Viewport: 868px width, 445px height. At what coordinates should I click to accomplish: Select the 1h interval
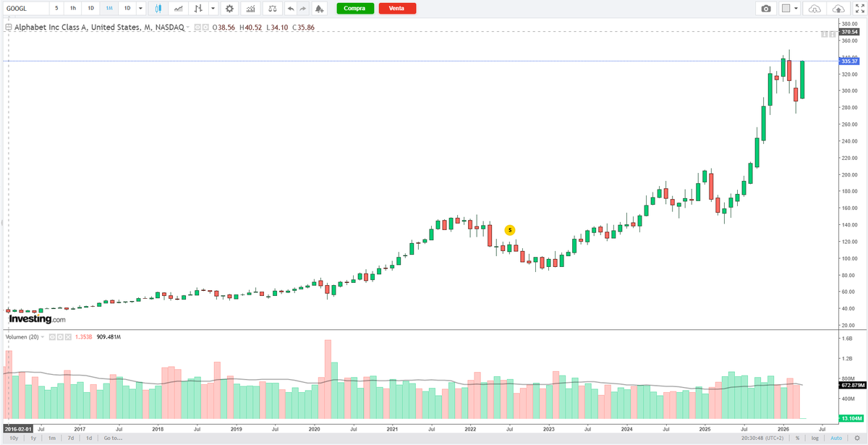click(x=73, y=9)
